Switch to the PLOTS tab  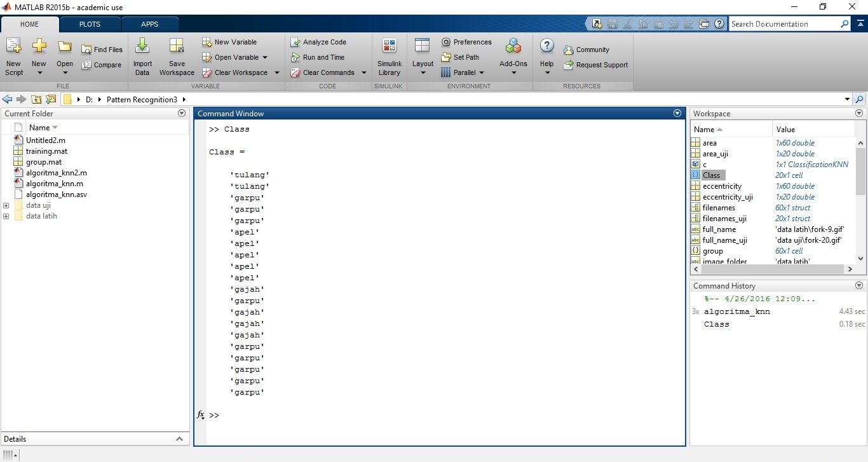pos(90,24)
